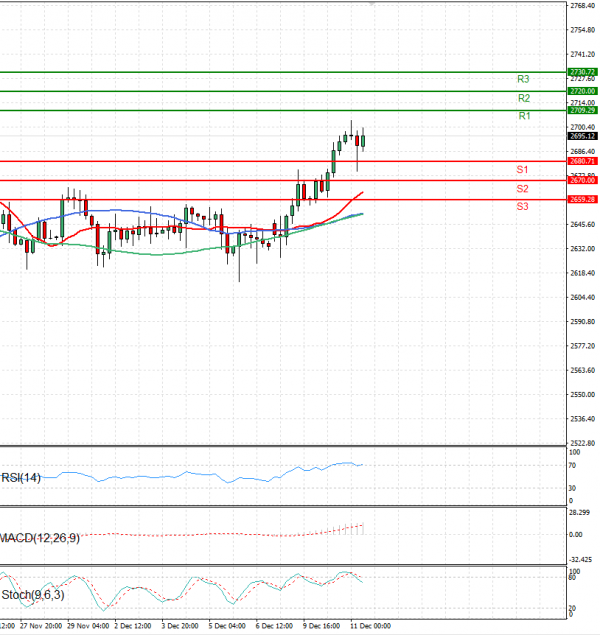Select the 2730.72 price tag
Viewport: 600px width, 635px height.
(x=583, y=72)
